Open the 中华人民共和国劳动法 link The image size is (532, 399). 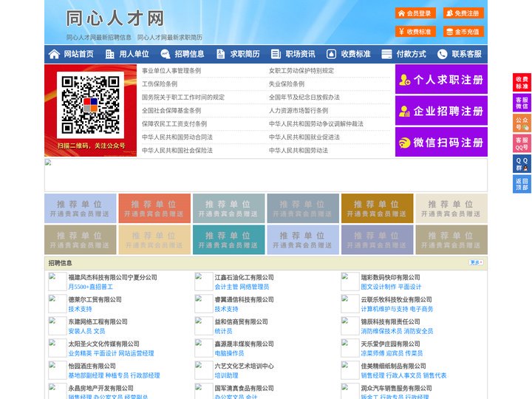(299, 150)
